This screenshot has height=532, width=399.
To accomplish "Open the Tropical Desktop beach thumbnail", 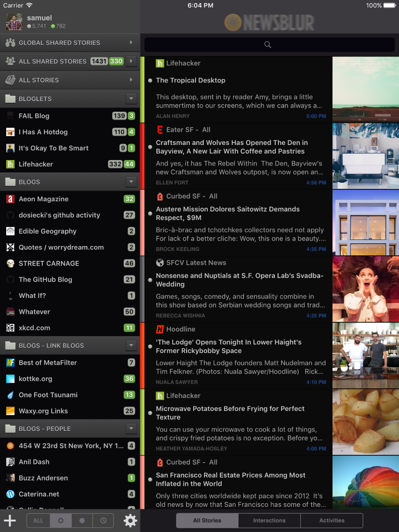I will (366, 89).
